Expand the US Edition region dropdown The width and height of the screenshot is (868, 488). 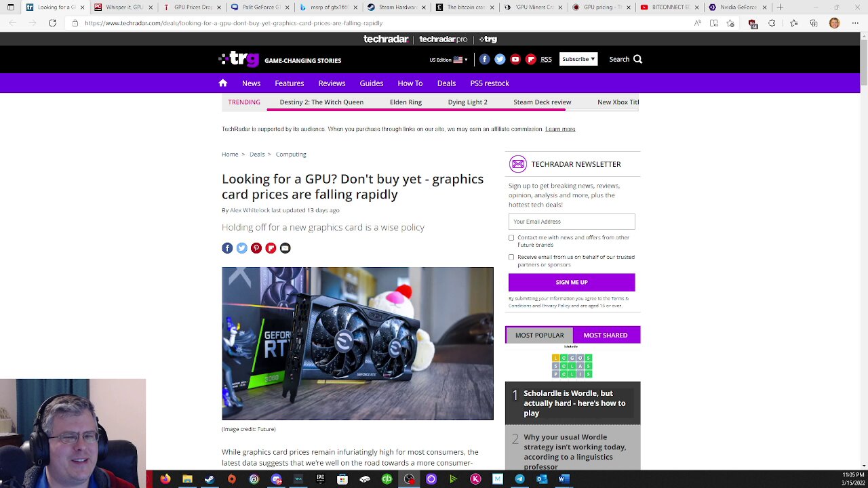(448, 60)
